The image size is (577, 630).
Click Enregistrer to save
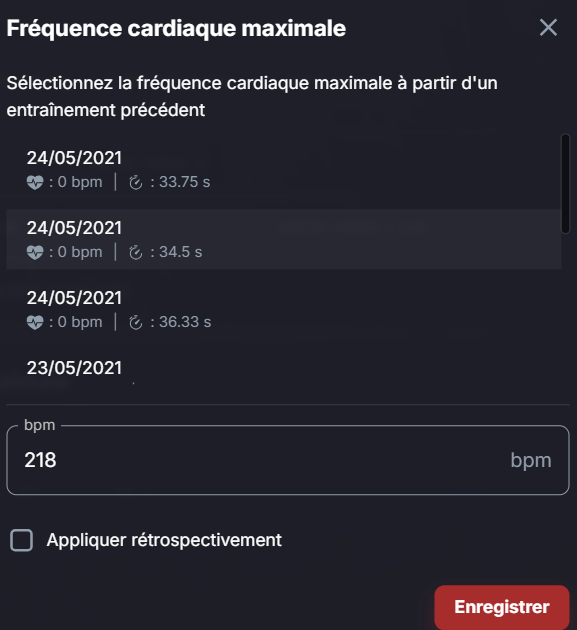502,607
